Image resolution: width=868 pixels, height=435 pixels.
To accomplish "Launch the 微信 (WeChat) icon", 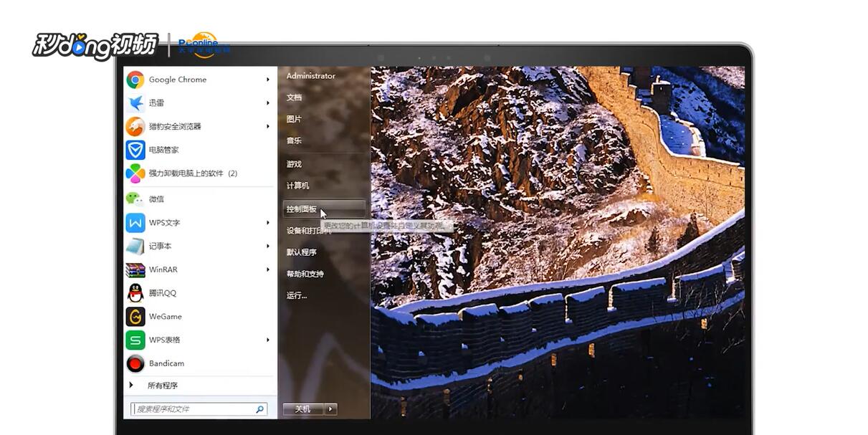I will click(135, 199).
